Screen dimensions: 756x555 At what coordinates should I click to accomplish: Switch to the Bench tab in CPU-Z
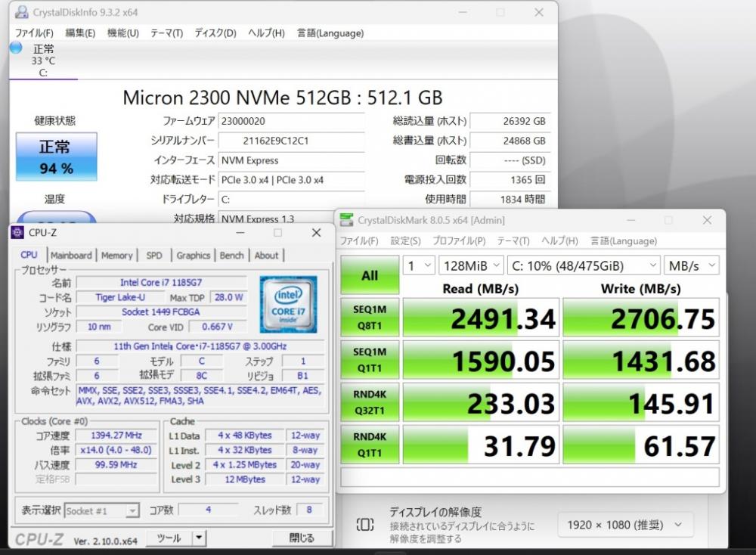pos(232,255)
